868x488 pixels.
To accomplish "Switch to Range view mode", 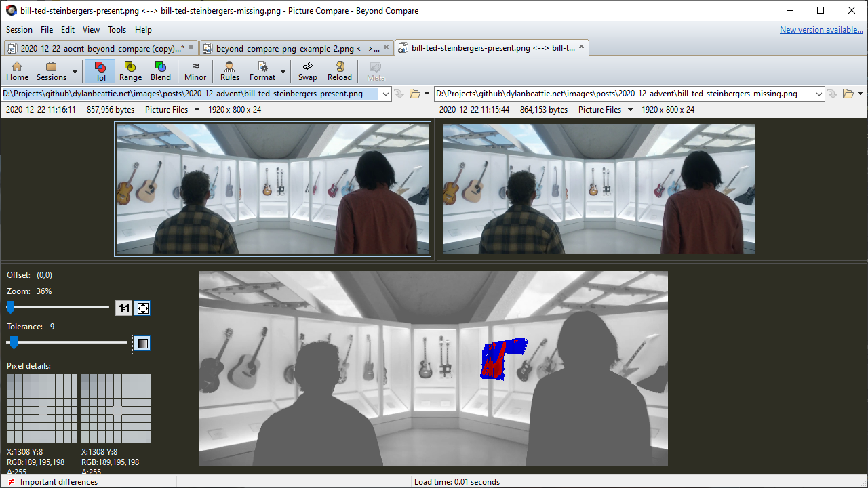I will [130, 71].
